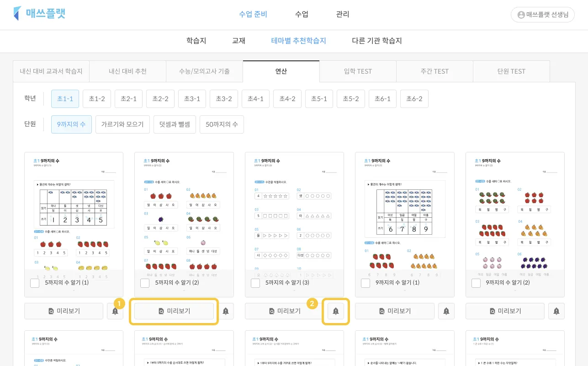Image resolution: width=588 pixels, height=366 pixels.
Task: Click the 매쓰플랫 logo
Action: coord(39,14)
